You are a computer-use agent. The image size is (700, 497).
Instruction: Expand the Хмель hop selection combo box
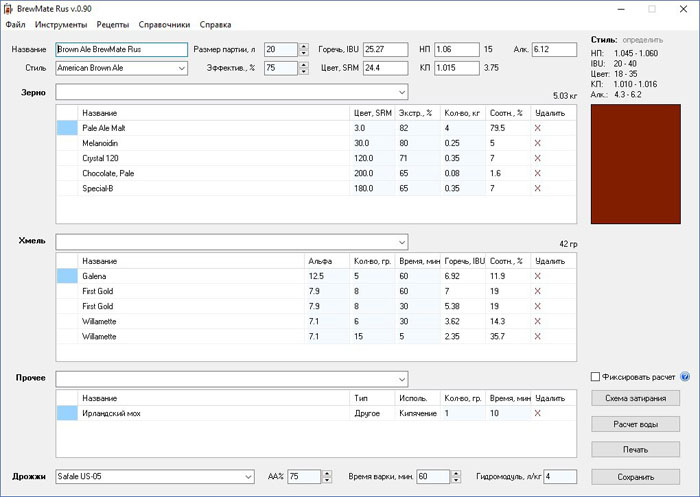(x=402, y=242)
